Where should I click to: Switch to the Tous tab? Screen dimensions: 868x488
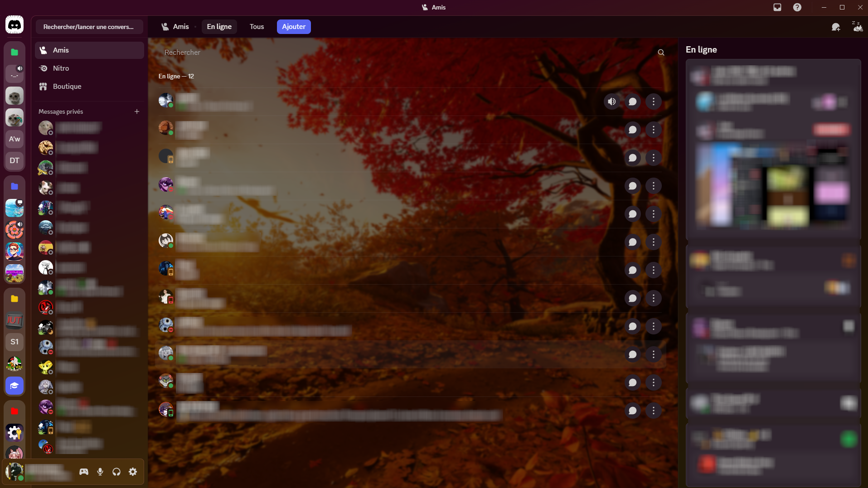click(256, 26)
